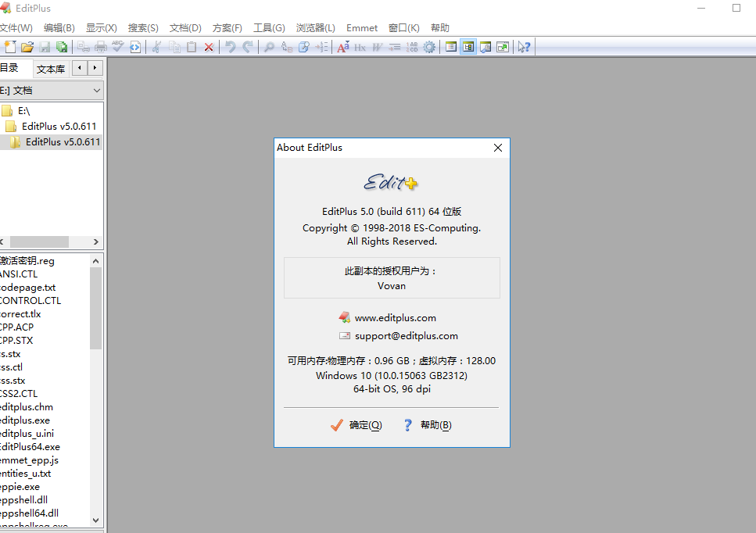Image resolution: width=756 pixels, height=533 pixels.
Task: Open Preferences via the gear icon
Action: pyautogui.click(x=429, y=47)
